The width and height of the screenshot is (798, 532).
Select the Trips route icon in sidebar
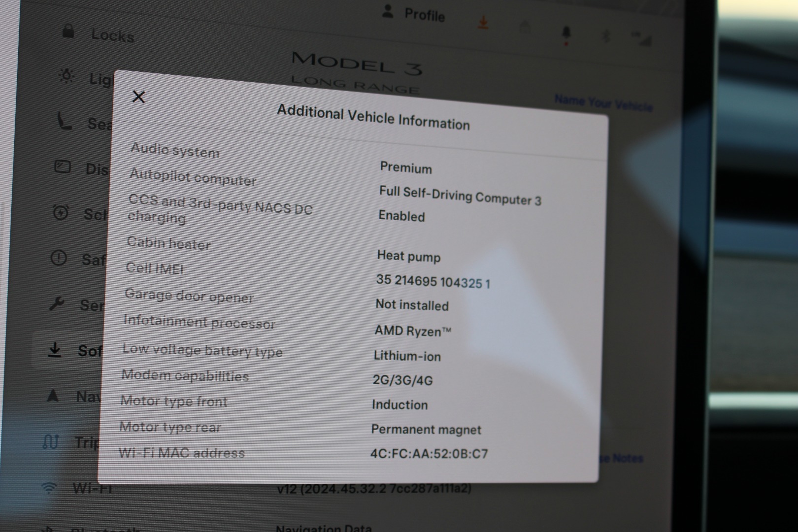tap(51, 441)
